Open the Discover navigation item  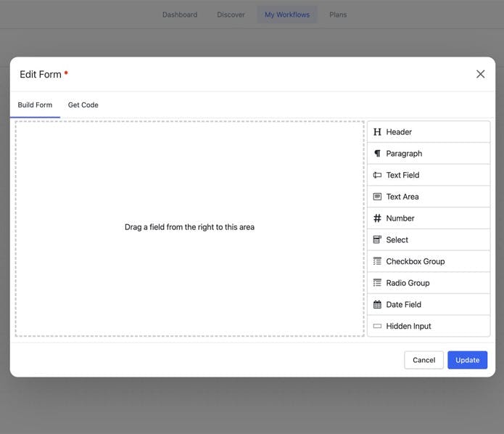point(231,15)
